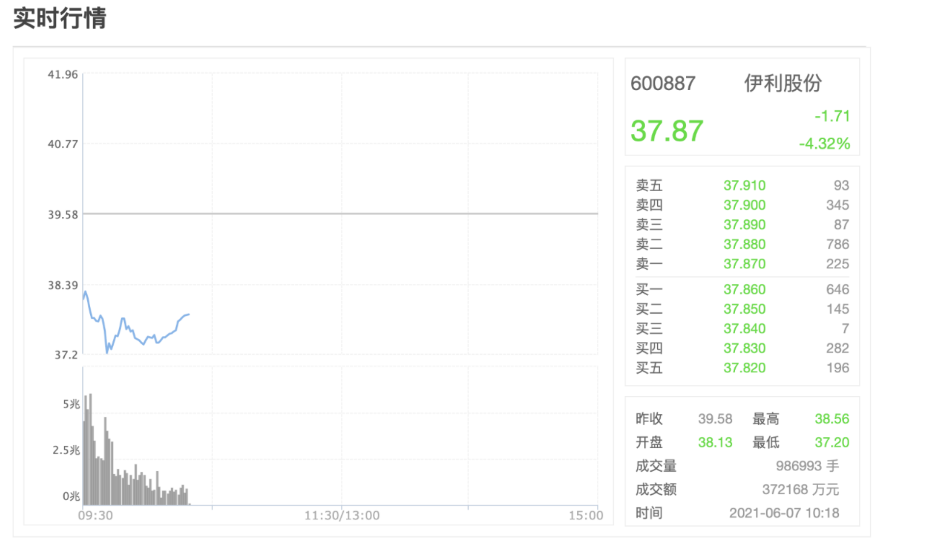Click 买三 volume 7
The image size is (930, 560).
pos(845,329)
